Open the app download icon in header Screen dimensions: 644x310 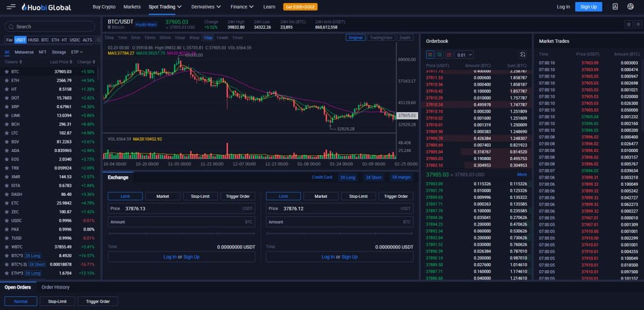coord(615,7)
